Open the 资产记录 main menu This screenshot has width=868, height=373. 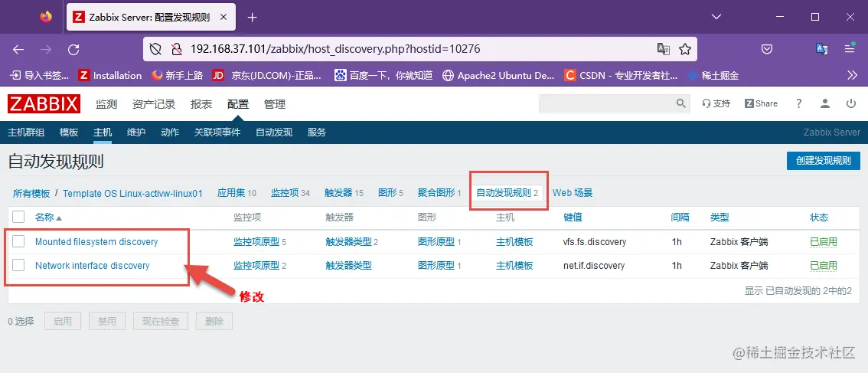(154, 104)
